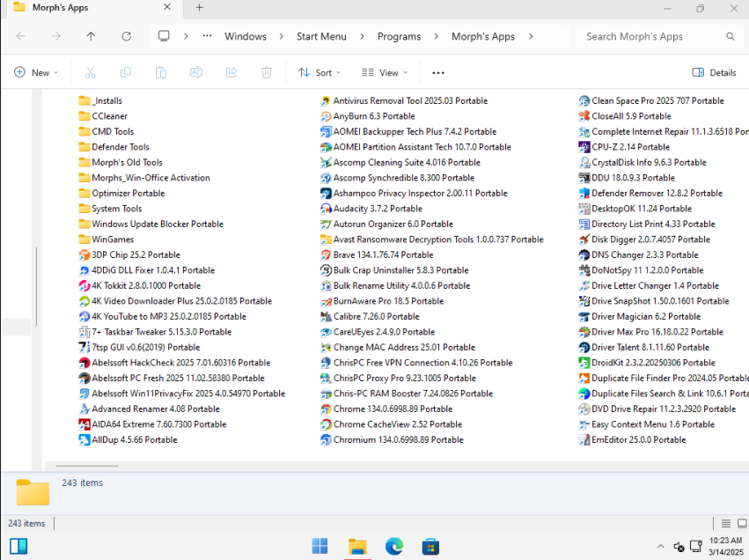Select the Calibre 7.26.0 Portable icon
The width and height of the screenshot is (749, 560).
[326, 316]
